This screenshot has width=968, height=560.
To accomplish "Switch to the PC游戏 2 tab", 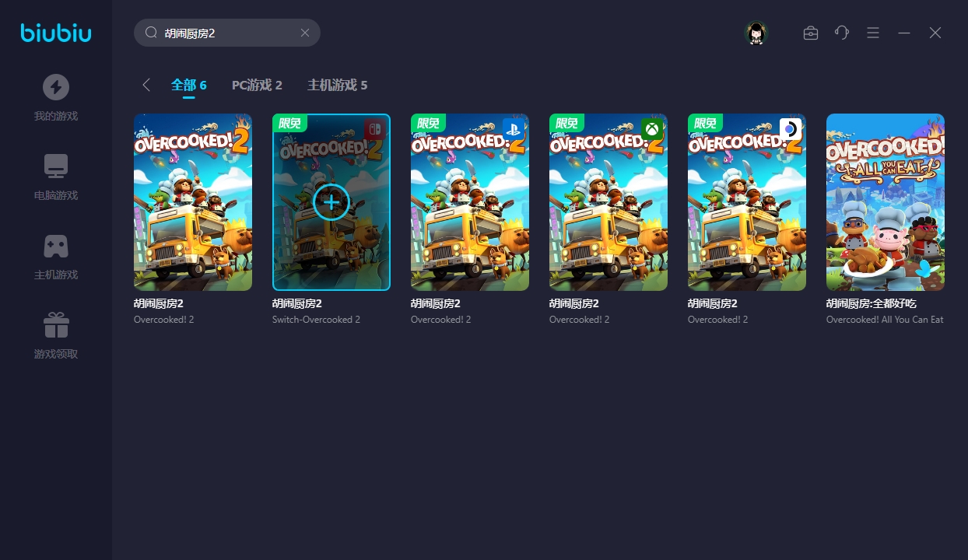I will pyautogui.click(x=257, y=85).
